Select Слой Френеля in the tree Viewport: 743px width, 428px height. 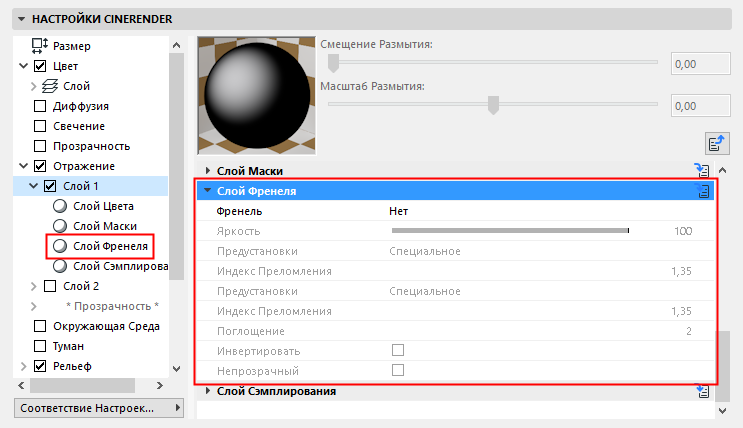110,246
